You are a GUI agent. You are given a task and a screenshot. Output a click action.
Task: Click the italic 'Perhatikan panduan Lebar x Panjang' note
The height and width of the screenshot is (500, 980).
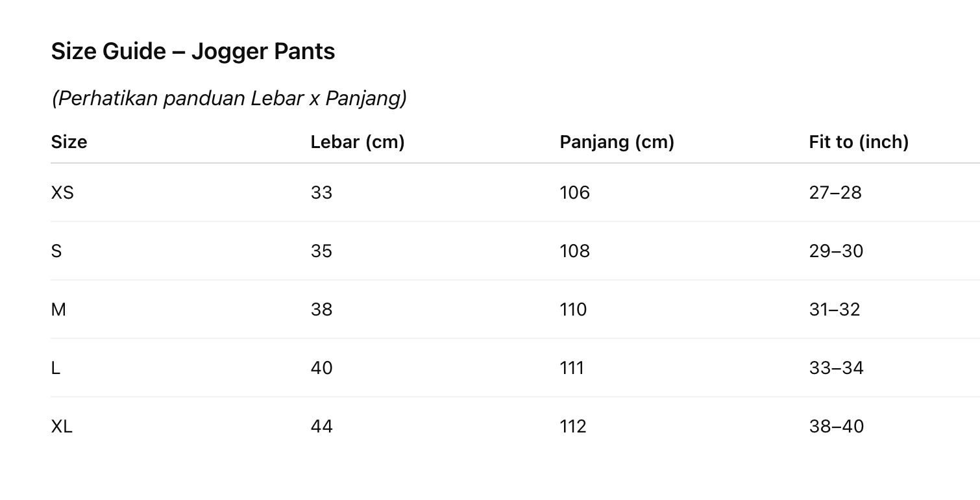coord(229,99)
